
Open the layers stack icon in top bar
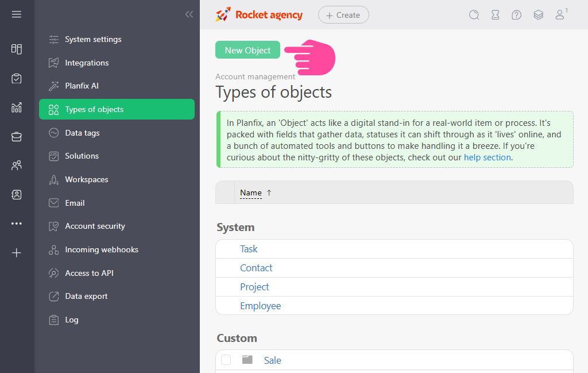coord(538,14)
